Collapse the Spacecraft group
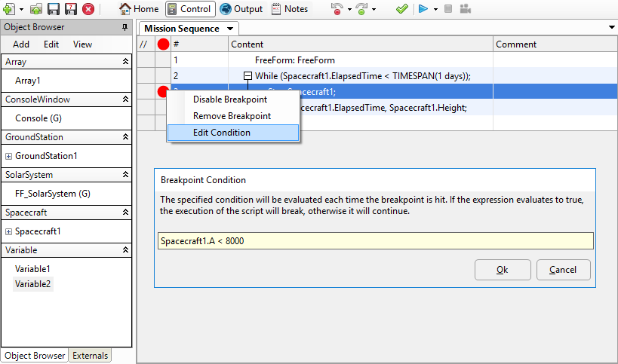 (125, 212)
